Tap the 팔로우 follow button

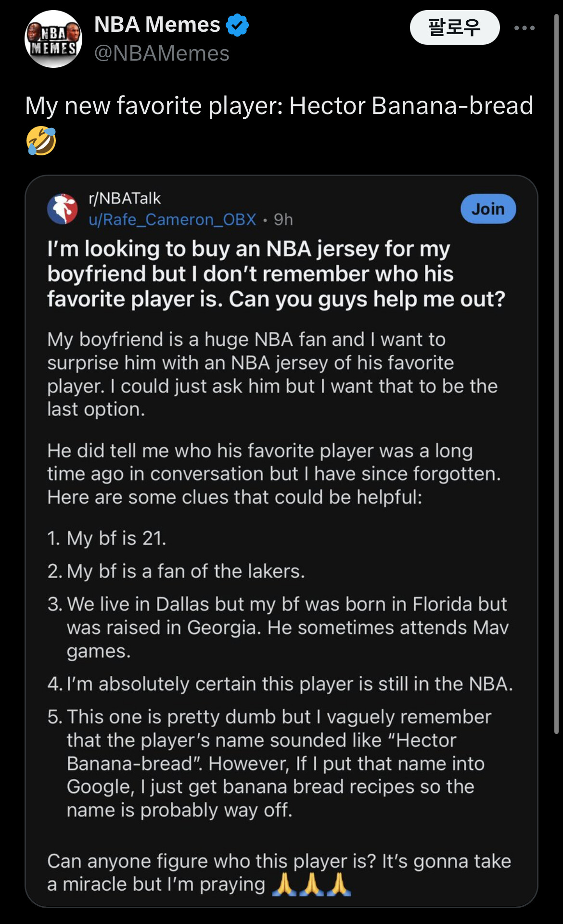pos(454,27)
